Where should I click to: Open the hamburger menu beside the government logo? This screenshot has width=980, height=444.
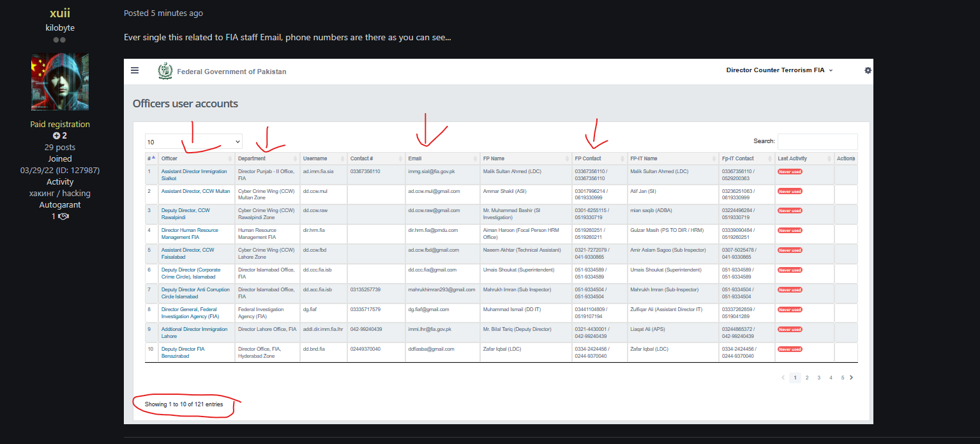pyautogui.click(x=135, y=70)
